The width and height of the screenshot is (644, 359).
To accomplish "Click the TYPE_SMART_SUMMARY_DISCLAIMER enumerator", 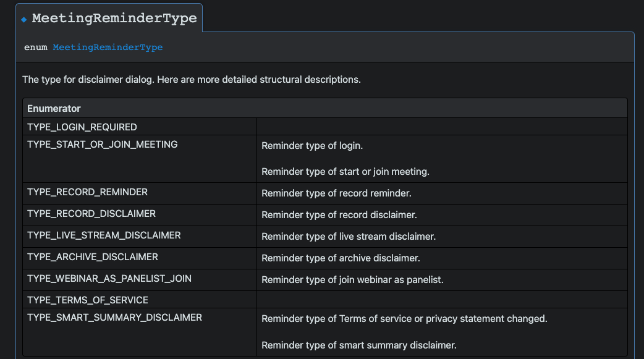I will 114,318.
